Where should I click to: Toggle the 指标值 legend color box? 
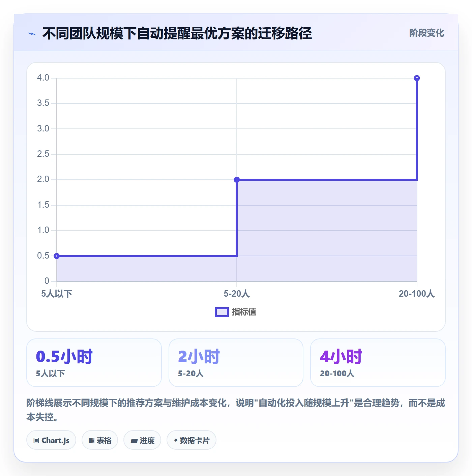click(x=222, y=312)
